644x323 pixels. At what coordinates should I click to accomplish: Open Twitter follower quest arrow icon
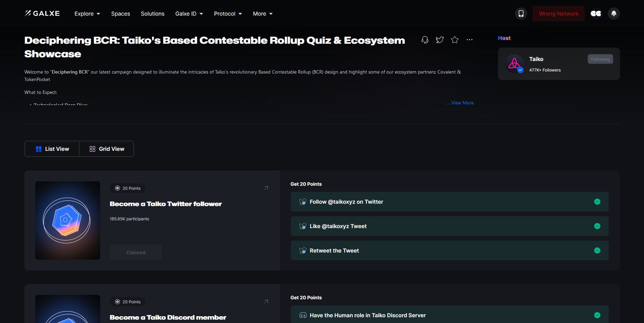click(266, 188)
